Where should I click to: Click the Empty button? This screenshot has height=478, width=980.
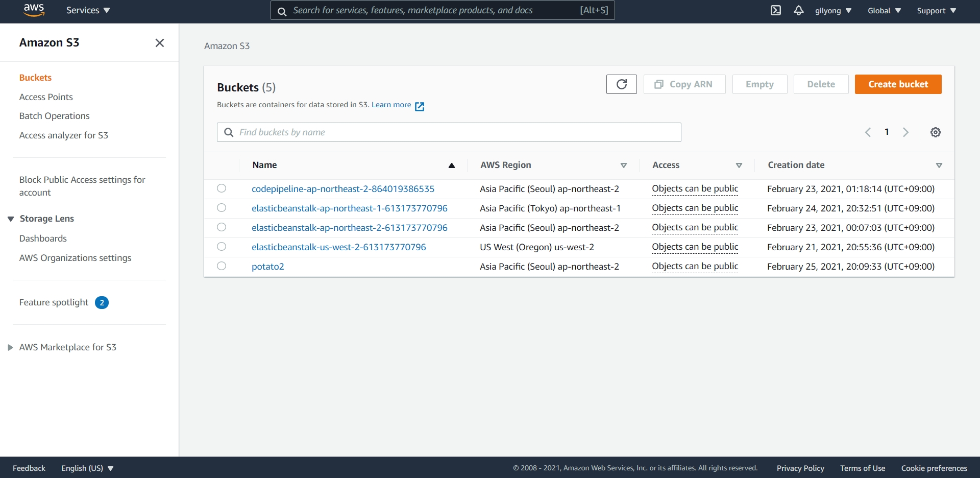point(759,84)
